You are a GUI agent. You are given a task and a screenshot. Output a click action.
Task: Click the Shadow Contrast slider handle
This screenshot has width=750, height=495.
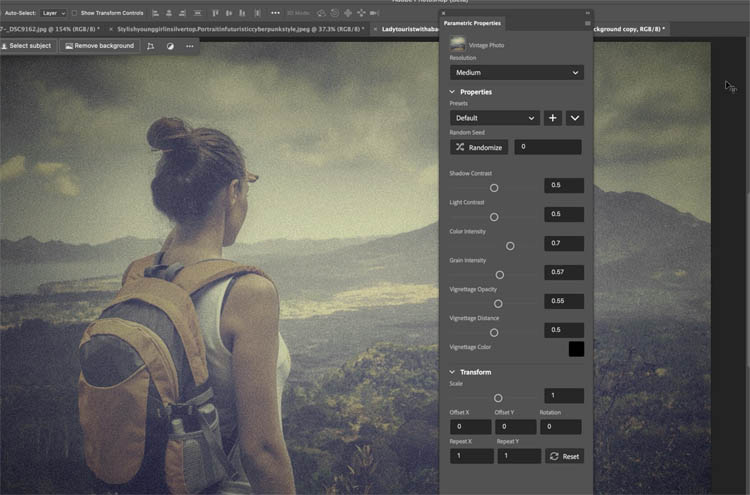(x=494, y=188)
